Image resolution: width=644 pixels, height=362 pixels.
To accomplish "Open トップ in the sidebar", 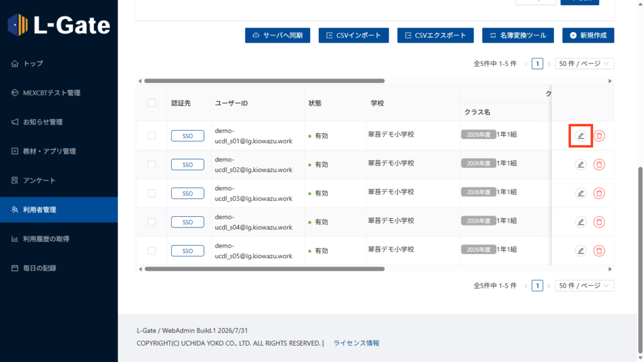I will 58,63.
